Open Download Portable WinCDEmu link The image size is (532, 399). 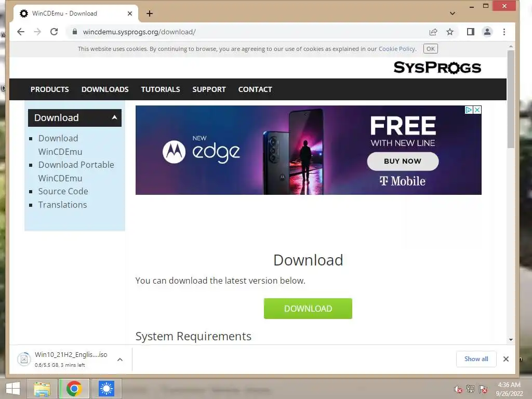click(76, 171)
